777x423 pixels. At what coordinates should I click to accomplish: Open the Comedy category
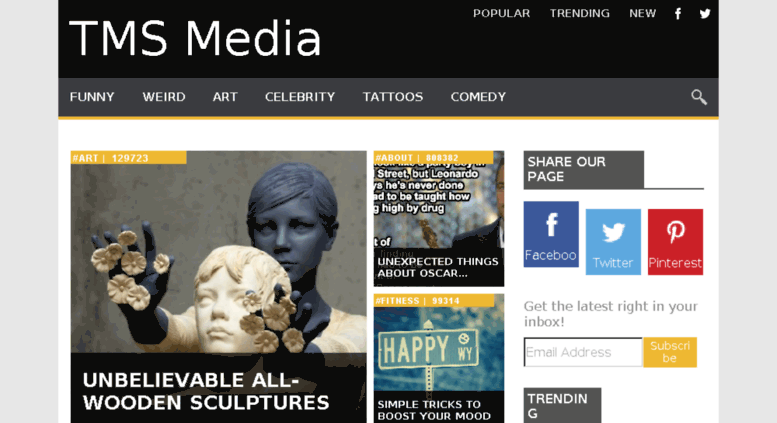pos(478,97)
